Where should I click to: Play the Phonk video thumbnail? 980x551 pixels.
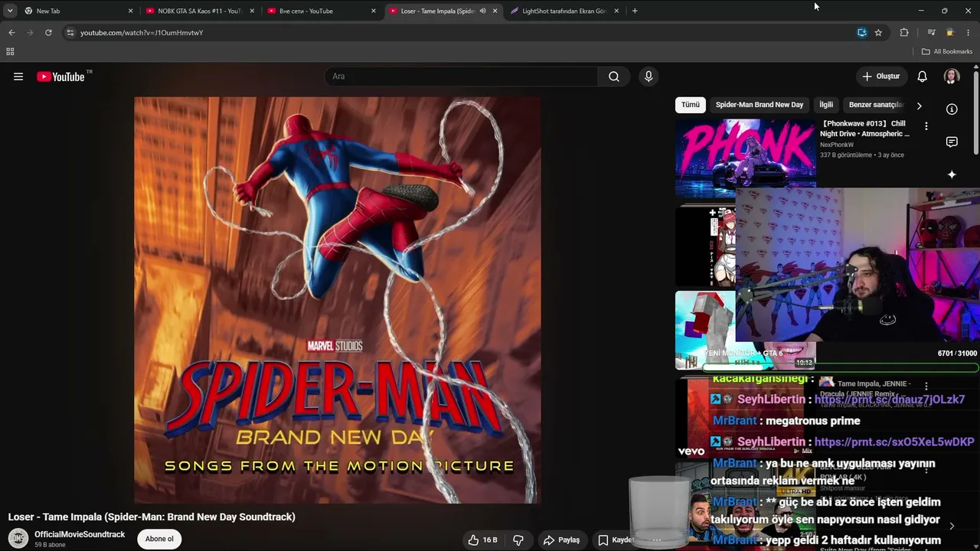point(745,158)
